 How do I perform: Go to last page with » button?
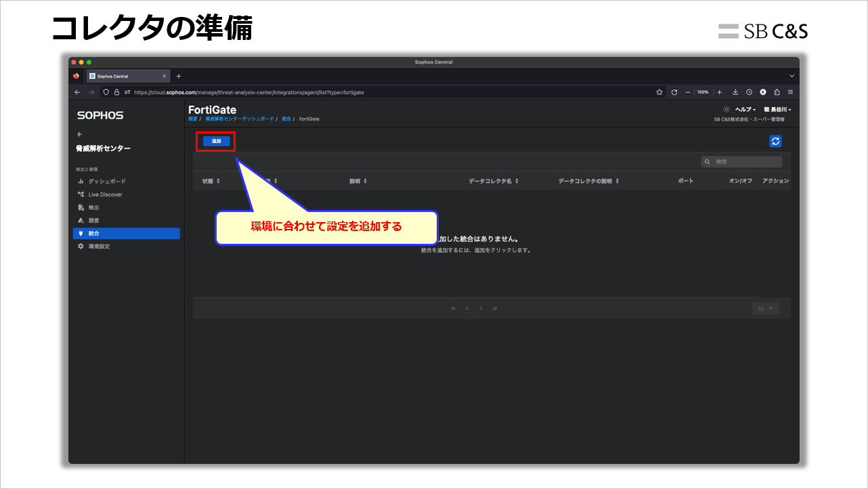(495, 309)
